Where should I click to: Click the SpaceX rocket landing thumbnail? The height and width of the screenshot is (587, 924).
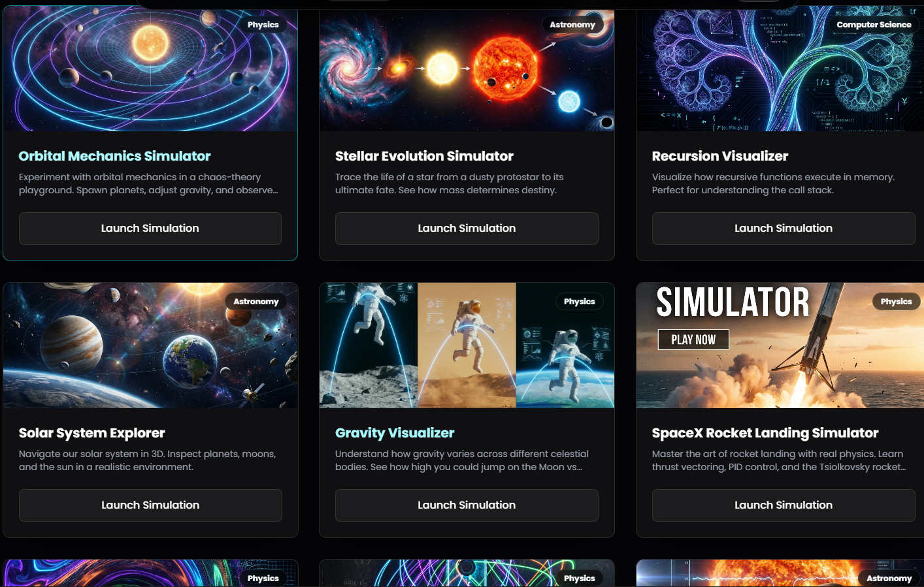click(780, 345)
